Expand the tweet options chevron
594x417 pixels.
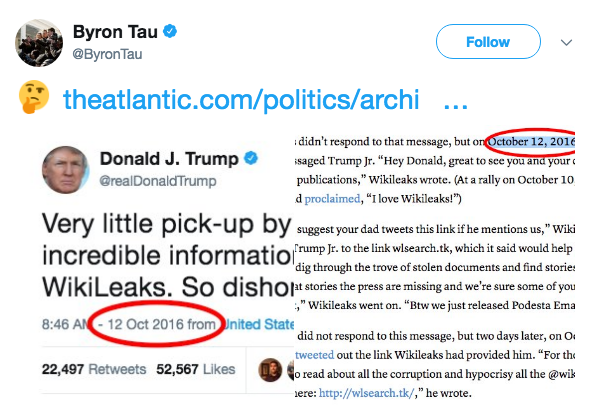566,42
